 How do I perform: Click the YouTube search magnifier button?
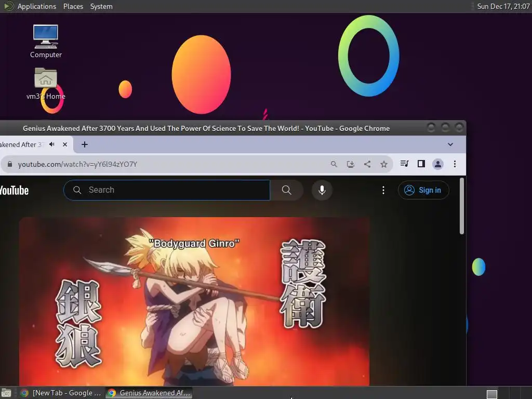click(x=287, y=190)
